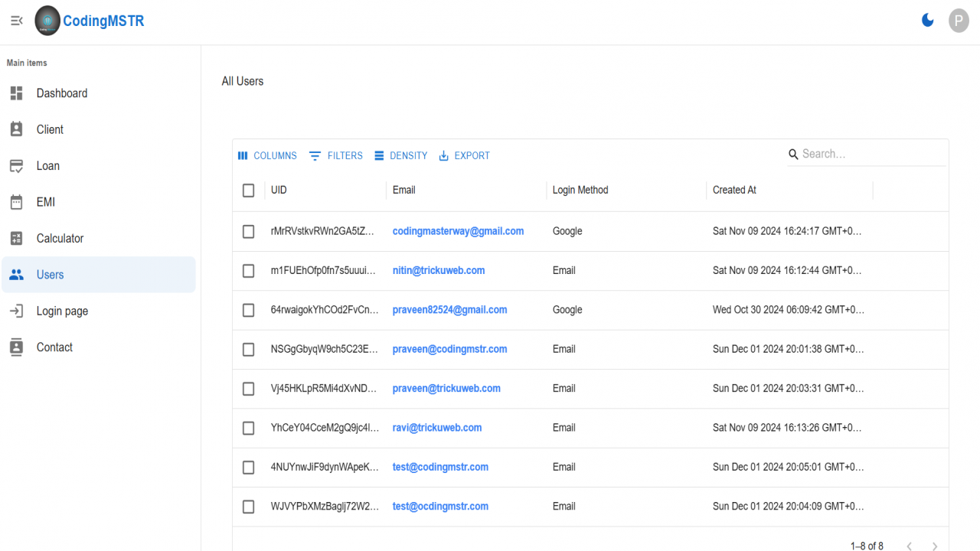Check the row for test@codingmstr.com
980x551 pixels.
point(248,467)
